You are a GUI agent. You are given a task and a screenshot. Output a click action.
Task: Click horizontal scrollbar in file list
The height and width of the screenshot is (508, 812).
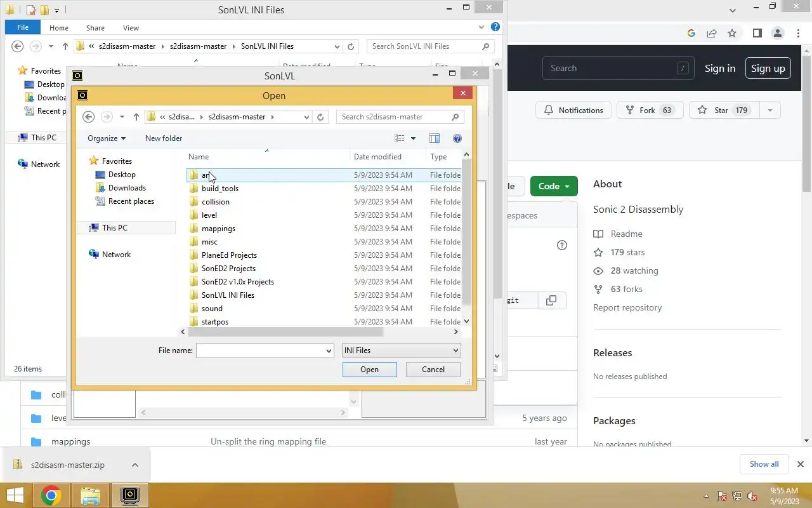pos(285,331)
